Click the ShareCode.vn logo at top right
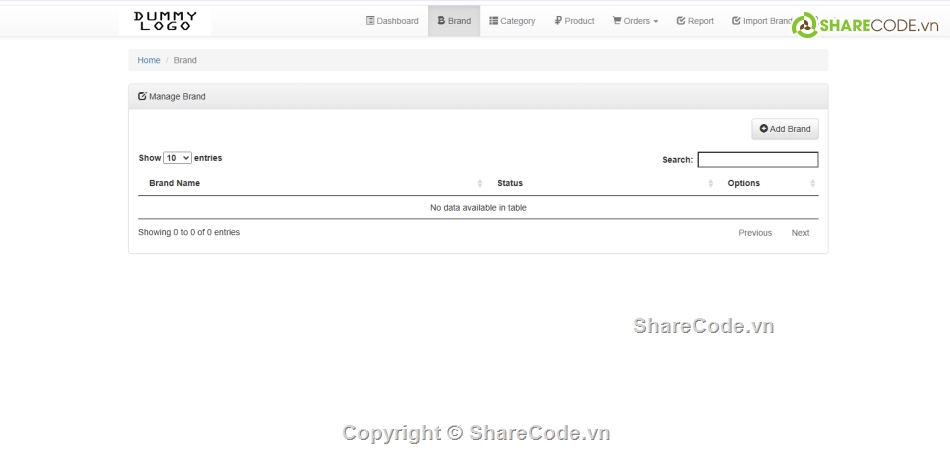The height and width of the screenshot is (455, 950). point(871,25)
